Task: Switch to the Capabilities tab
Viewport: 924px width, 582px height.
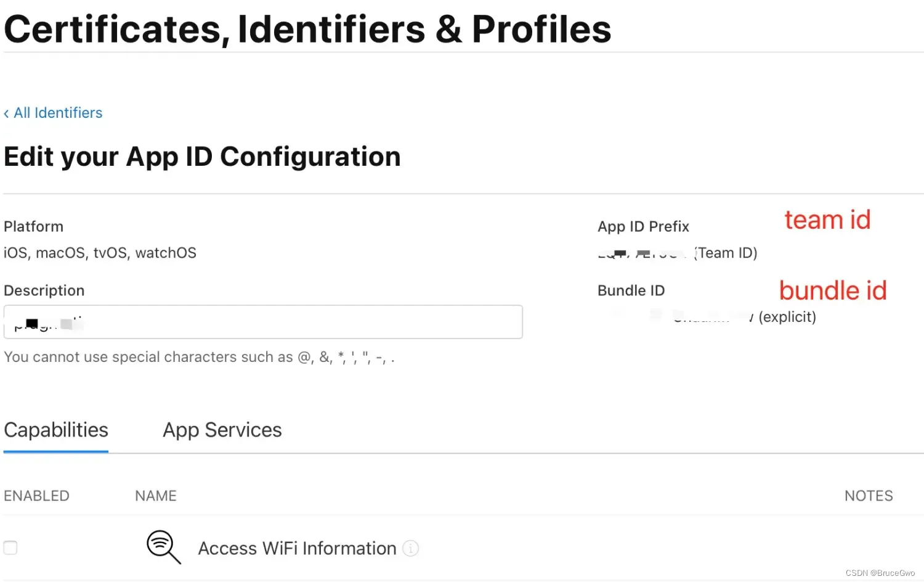Action: (56, 430)
